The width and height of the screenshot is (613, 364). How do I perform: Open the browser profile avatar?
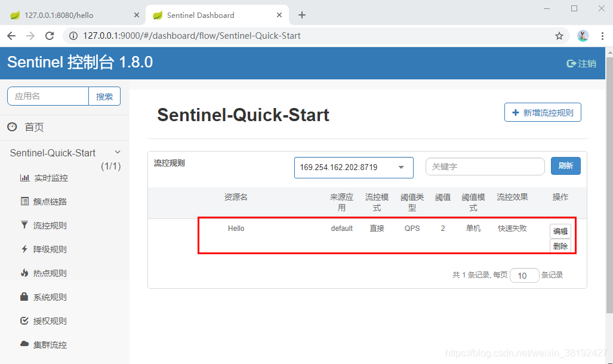tap(583, 36)
